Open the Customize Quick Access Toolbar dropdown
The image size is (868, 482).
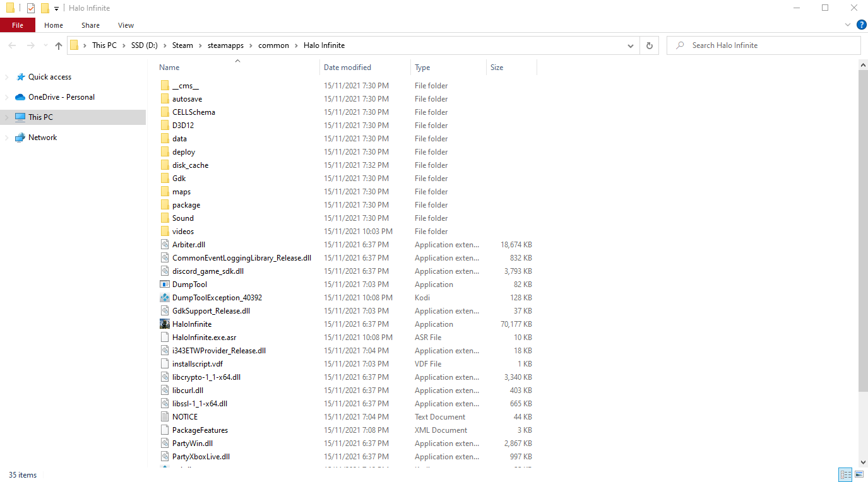pos(56,8)
